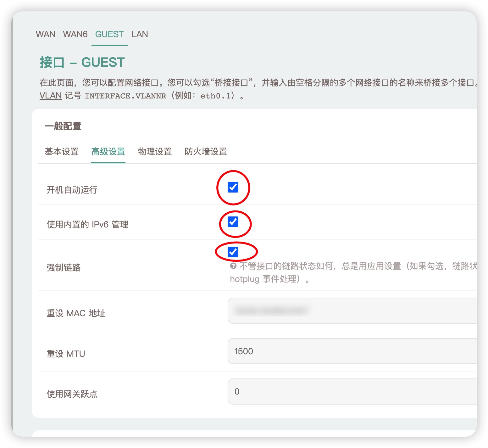Open the 防火墙设置 tab
488x448 pixels.
[206, 152]
